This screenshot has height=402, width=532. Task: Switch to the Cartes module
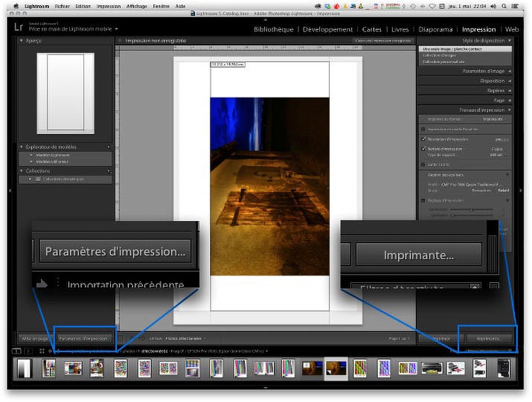(x=372, y=30)
